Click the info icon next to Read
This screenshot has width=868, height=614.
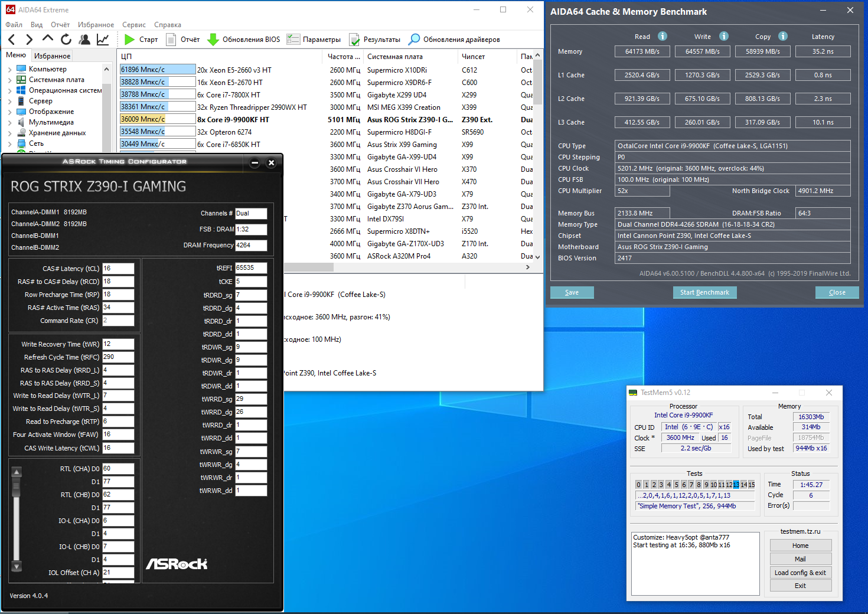(663, 36)
